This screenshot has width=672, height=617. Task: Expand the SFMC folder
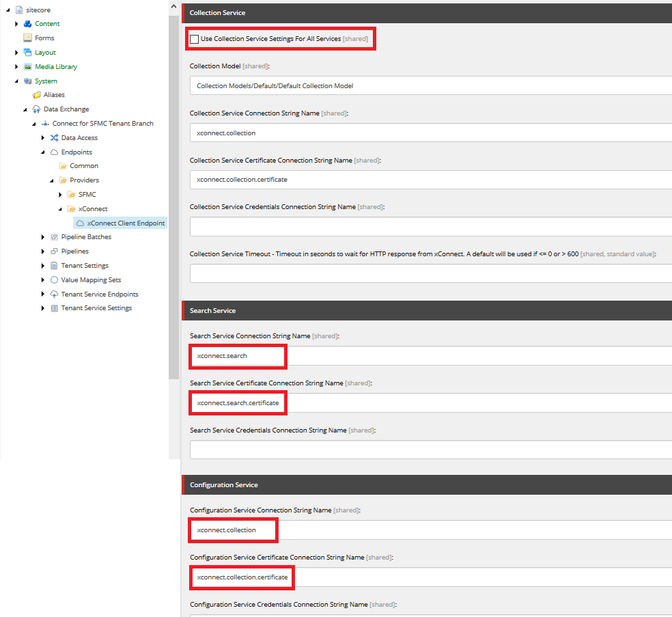(61, 194)
